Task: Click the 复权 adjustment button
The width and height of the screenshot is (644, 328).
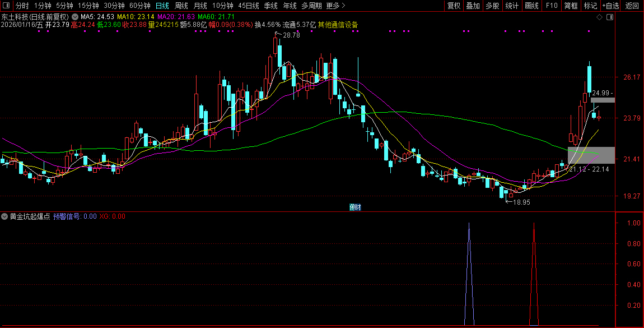Action: click(454, 6)
